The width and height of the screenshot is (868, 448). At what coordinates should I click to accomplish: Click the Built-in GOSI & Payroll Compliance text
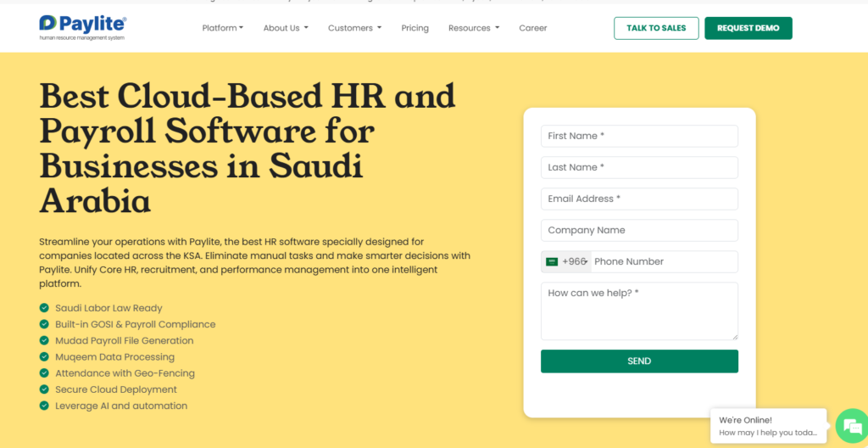click(x=135, y=324)
